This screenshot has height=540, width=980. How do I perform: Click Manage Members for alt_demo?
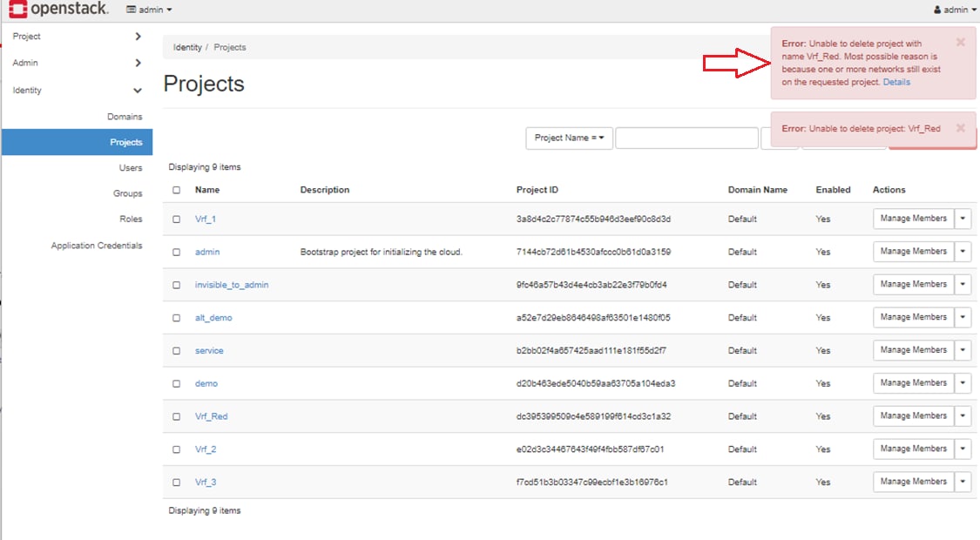pos(913,318)
